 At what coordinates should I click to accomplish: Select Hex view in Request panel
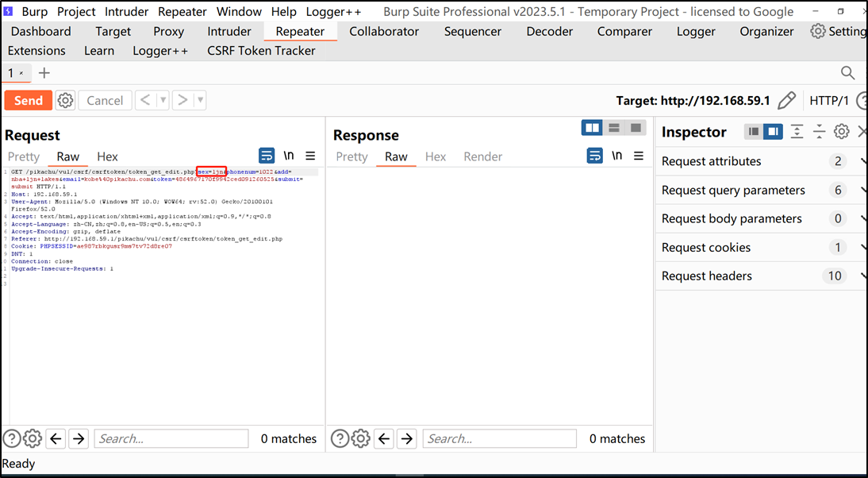107,156
